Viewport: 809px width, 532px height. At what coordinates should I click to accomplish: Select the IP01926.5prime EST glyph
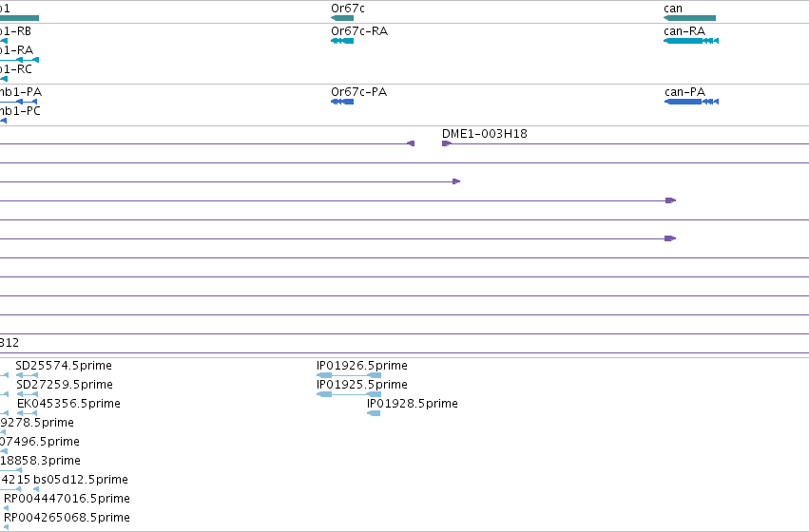click(349, 375)
